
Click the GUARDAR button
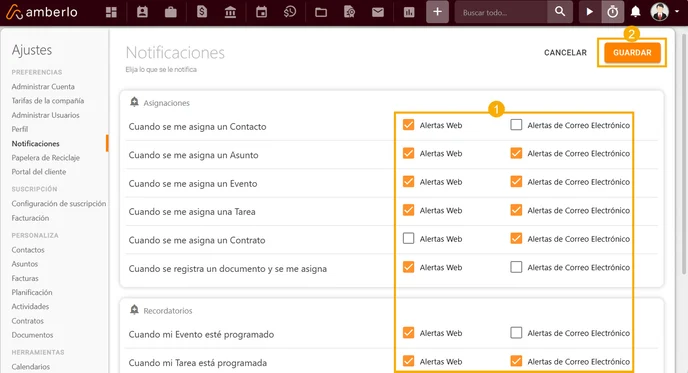632,53
